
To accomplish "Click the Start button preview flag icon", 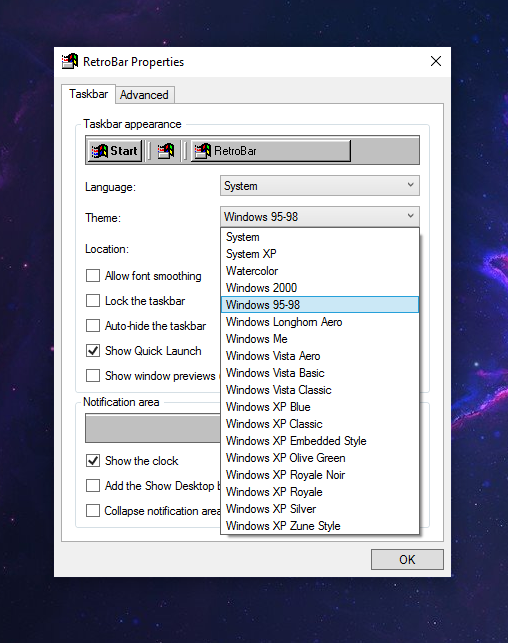I will [x=100, y=151].
